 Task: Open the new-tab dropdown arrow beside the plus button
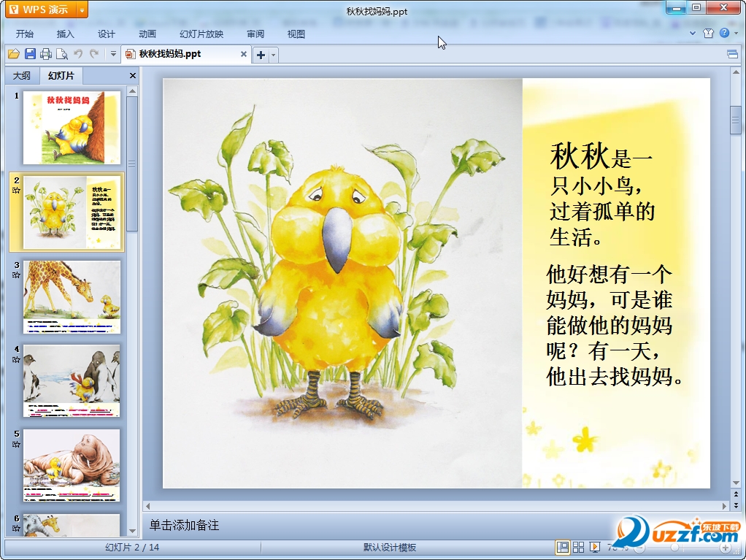[x=273, y=55]
